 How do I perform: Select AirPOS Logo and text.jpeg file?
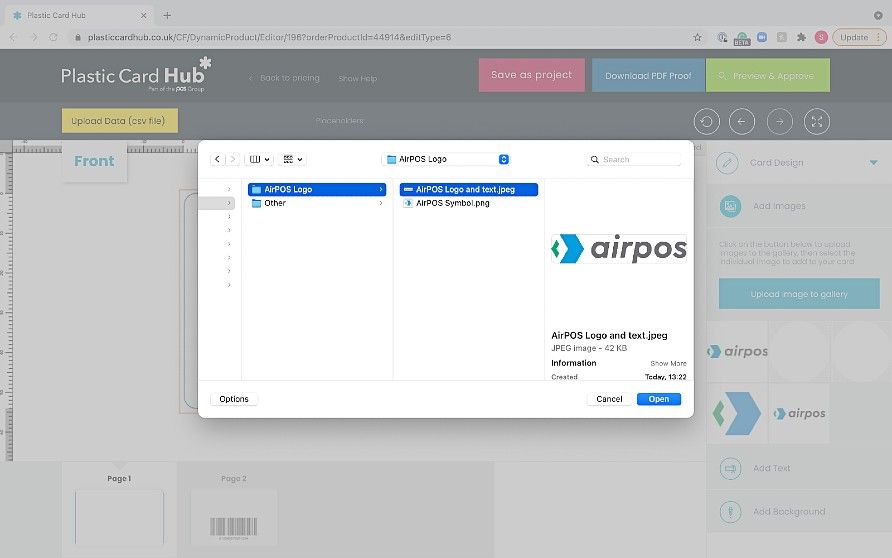pyautogui.click(x=469, y=189)
